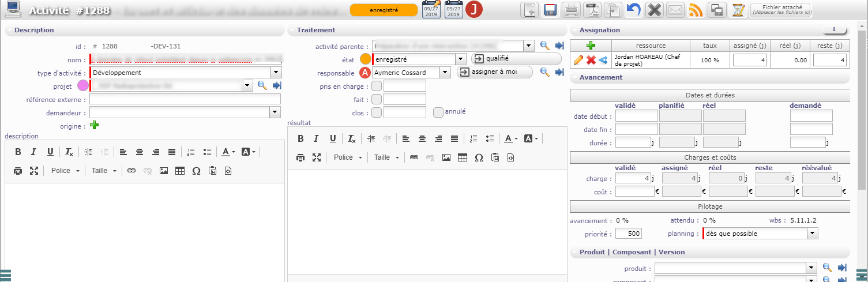This screenshot has width=868, height=282.
Task: Click the print icon in the top toolbar
Action: click(571, 10)
